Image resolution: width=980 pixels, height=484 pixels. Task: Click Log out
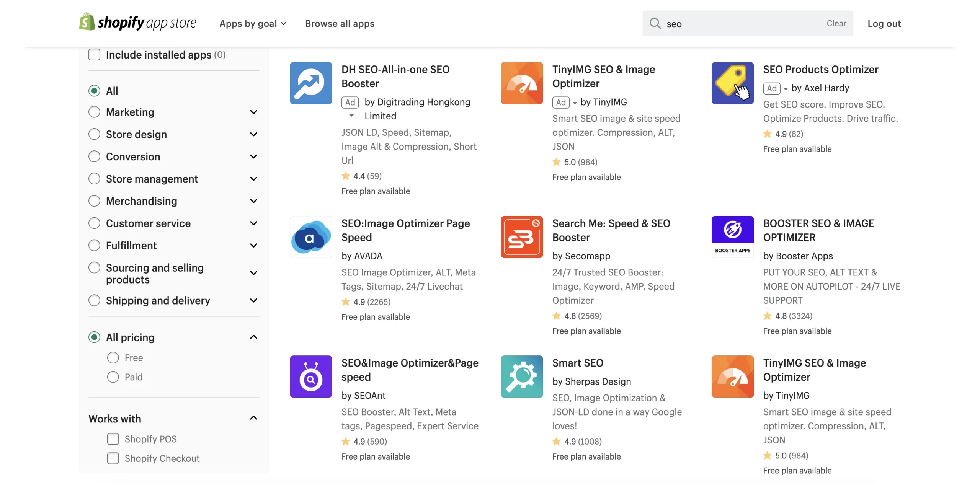click(884, 23)
